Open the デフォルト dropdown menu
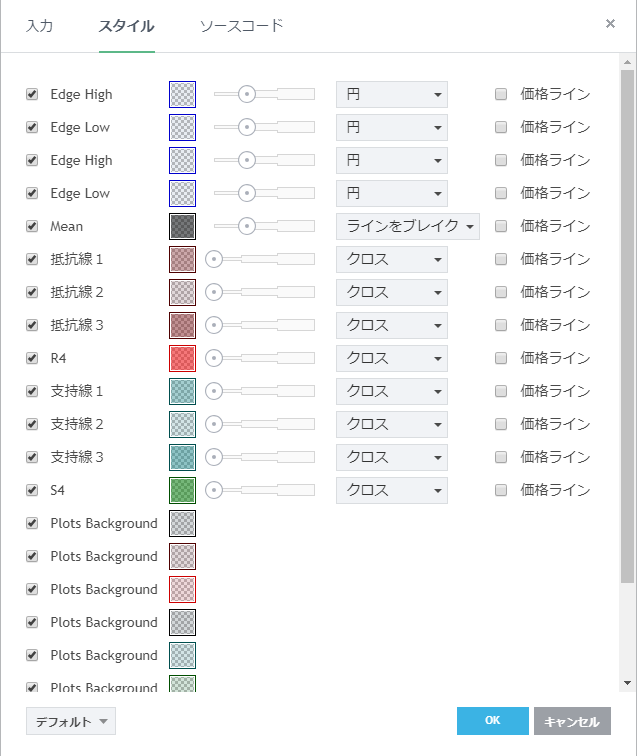637x756 pixels. coord(71,721)
